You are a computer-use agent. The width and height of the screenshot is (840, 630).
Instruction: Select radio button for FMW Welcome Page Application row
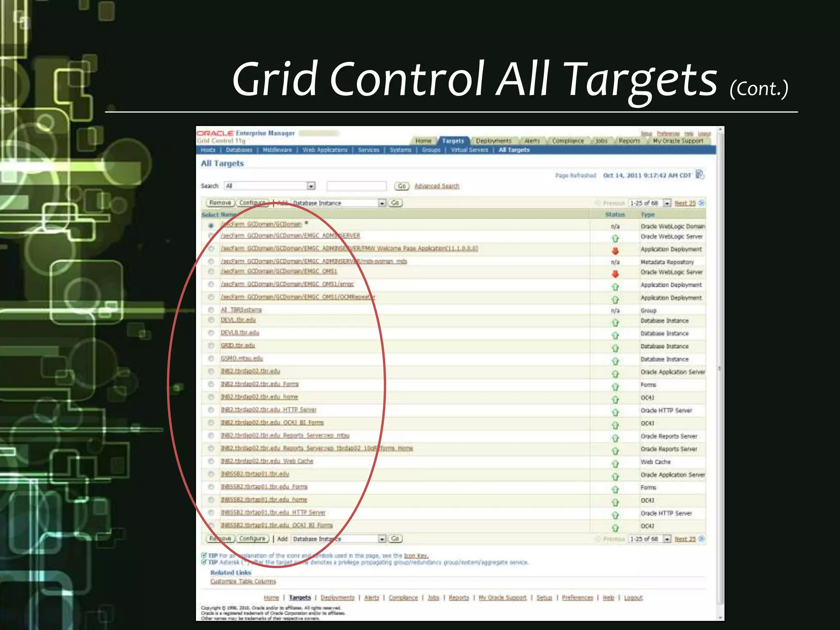coord(211,249)
